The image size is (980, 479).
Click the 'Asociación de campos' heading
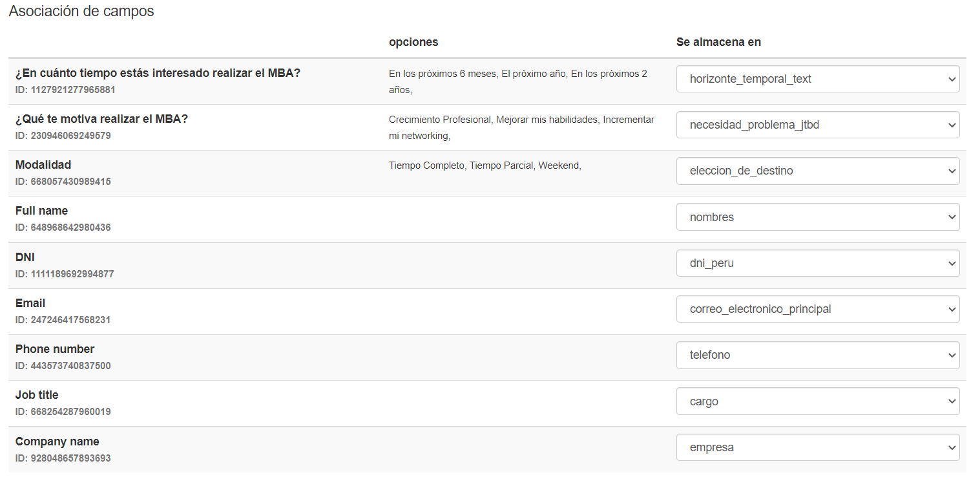[81, 12]
